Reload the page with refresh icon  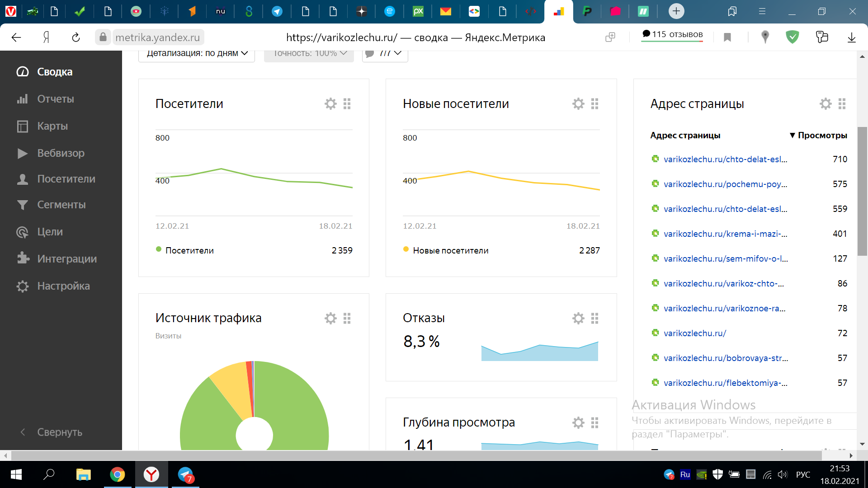[x=76, y=38]
